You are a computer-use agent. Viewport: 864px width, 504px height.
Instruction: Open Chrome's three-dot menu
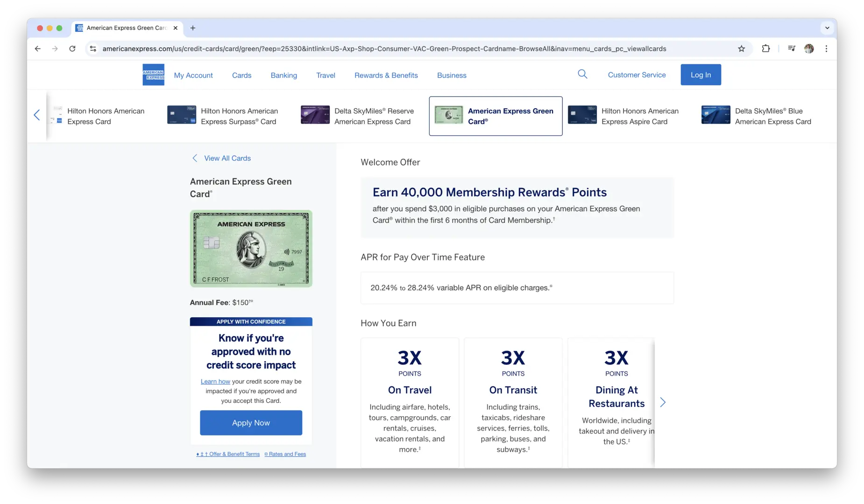[826, 49]
